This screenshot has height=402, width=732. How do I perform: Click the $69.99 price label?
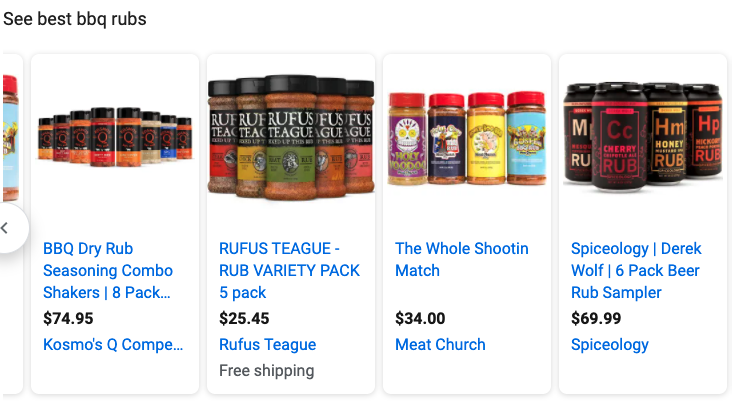click(x=596, y=318)
